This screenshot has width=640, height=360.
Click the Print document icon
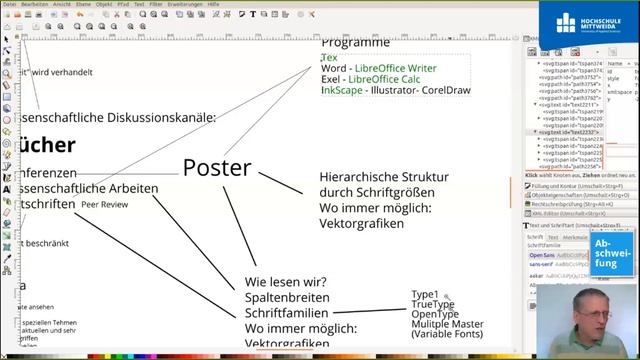(x=39, y=15)
